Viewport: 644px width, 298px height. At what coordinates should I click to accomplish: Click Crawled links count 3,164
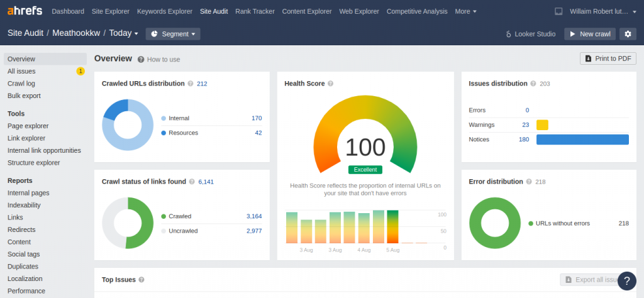254,216
